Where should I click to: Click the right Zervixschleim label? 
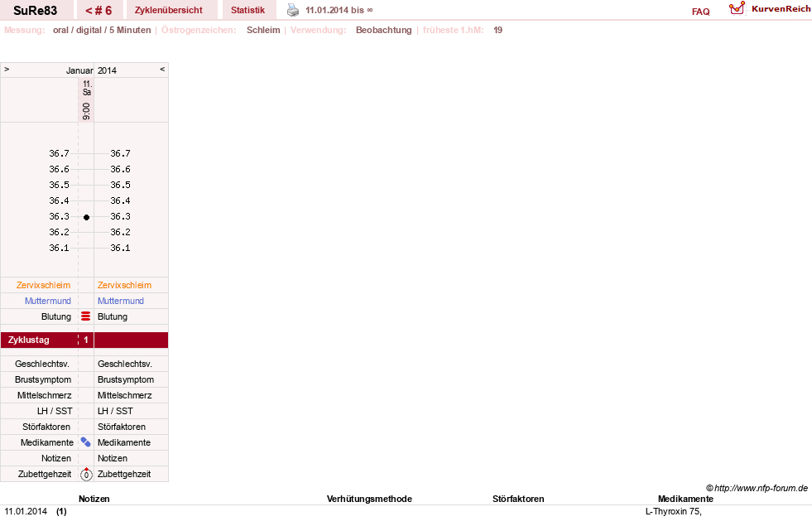coord(124,285)
